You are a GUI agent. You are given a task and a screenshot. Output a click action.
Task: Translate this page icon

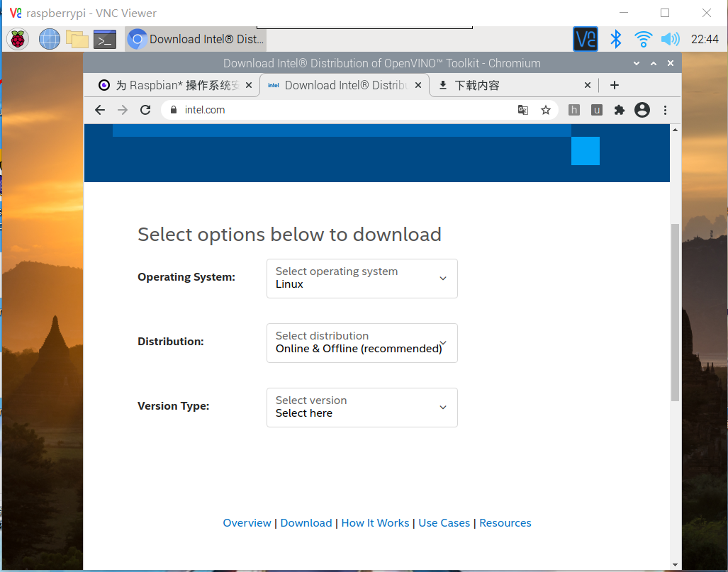click(x=523, y=110)
